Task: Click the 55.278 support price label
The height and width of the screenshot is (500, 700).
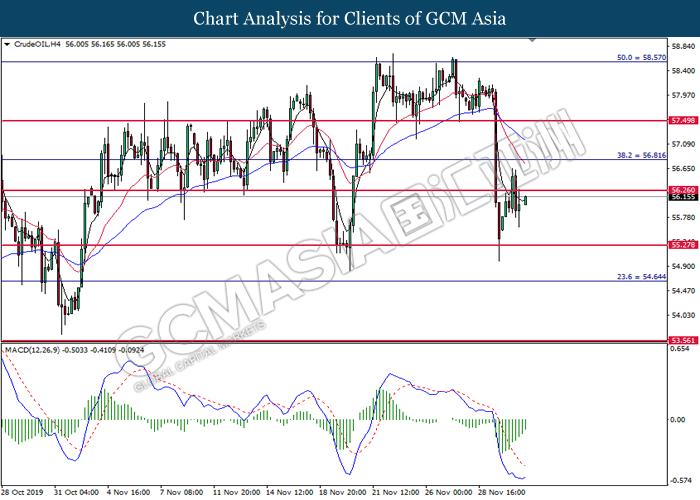Action: click(683, 245)
